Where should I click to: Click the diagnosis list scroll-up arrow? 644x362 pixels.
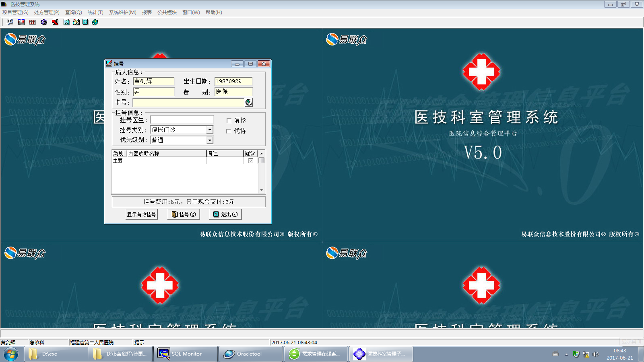(x=262, y=153)
